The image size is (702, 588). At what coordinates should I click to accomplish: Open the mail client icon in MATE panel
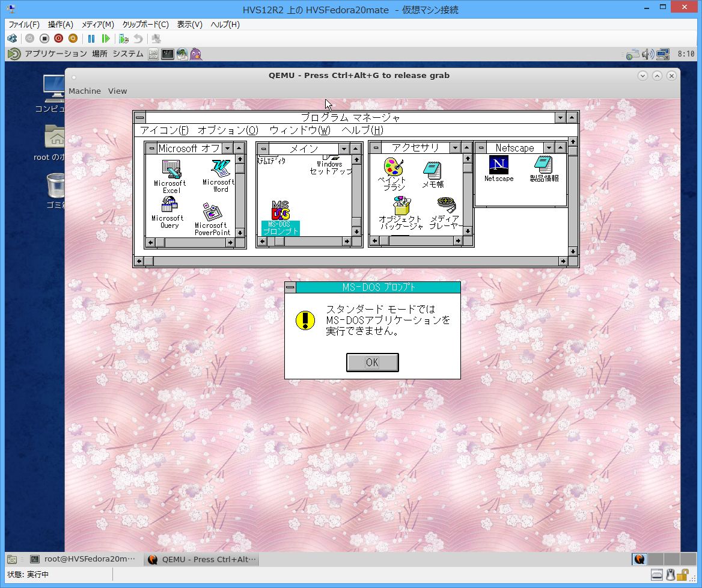(x=182, y=54)
